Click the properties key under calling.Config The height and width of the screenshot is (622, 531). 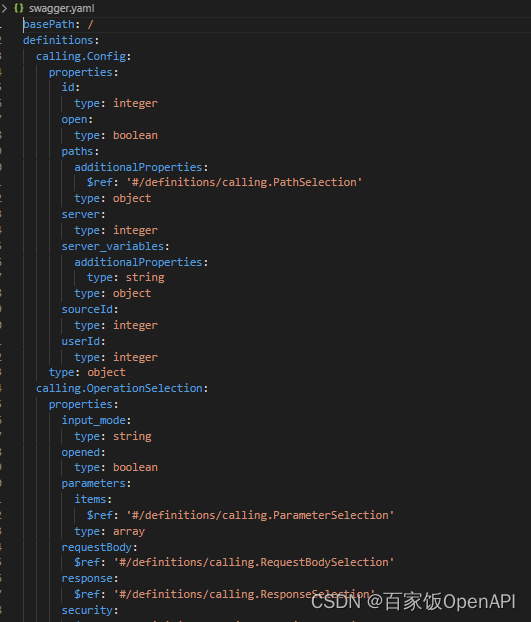(x=83, y=73)
